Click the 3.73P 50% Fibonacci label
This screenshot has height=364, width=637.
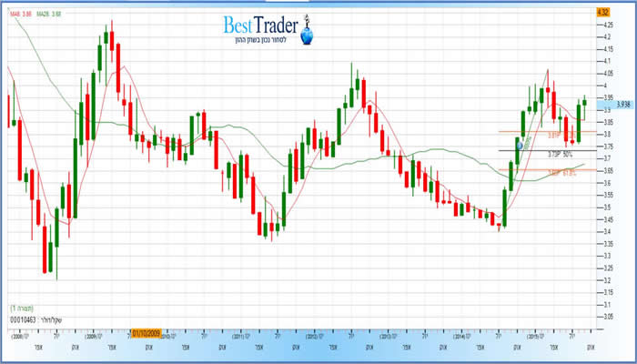(559, 155)
